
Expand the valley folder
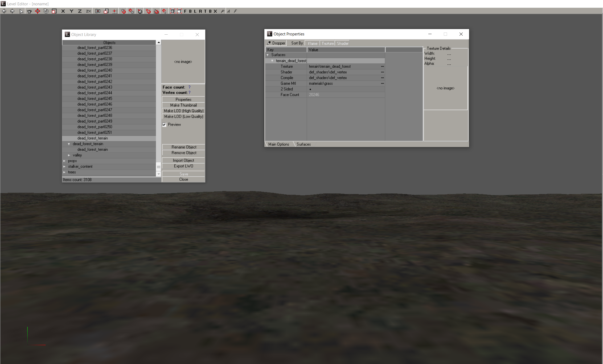pos(69,155)
